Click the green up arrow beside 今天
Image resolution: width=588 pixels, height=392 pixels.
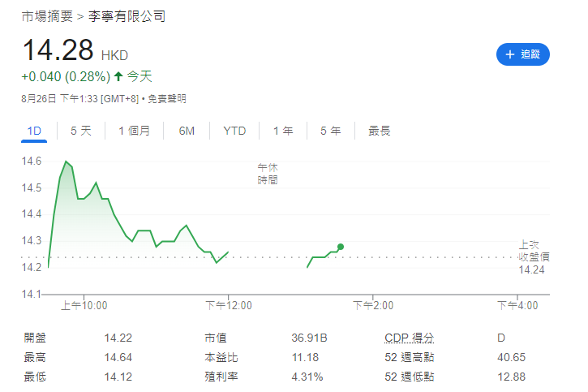118,77
